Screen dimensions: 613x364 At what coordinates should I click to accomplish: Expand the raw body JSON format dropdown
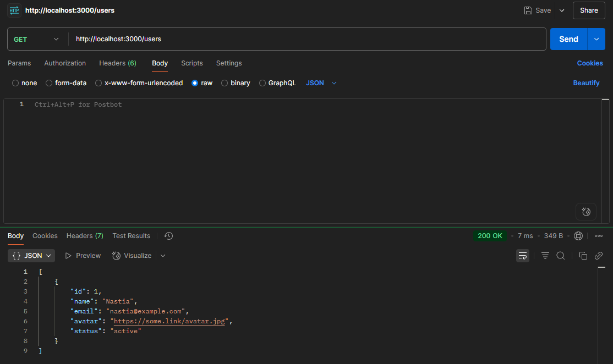tap(321, 83)
